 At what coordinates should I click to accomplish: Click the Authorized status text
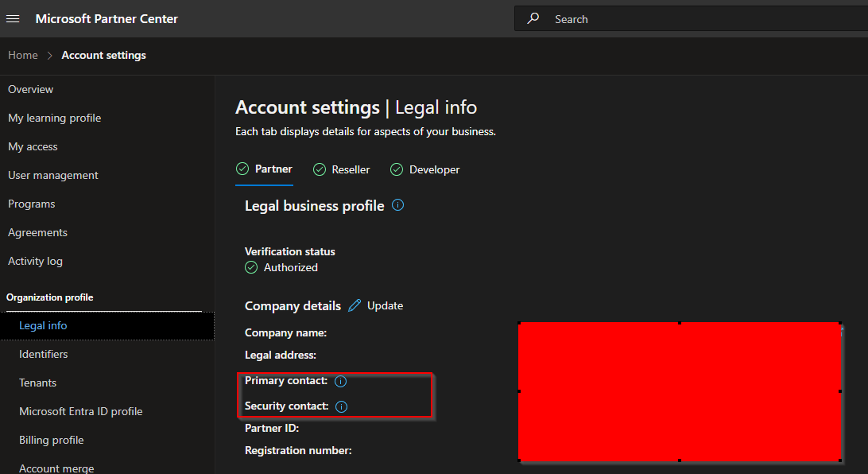pos(291,267)
